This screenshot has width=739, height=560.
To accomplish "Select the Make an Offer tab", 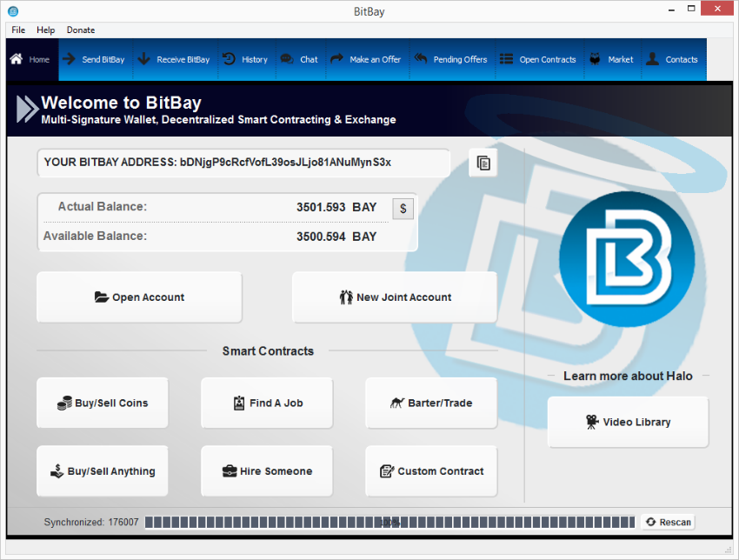I will [367, 59].
